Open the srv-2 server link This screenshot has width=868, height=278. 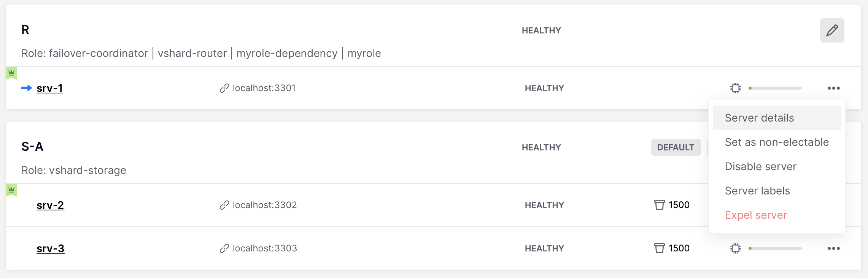click(x=50, y=205)
